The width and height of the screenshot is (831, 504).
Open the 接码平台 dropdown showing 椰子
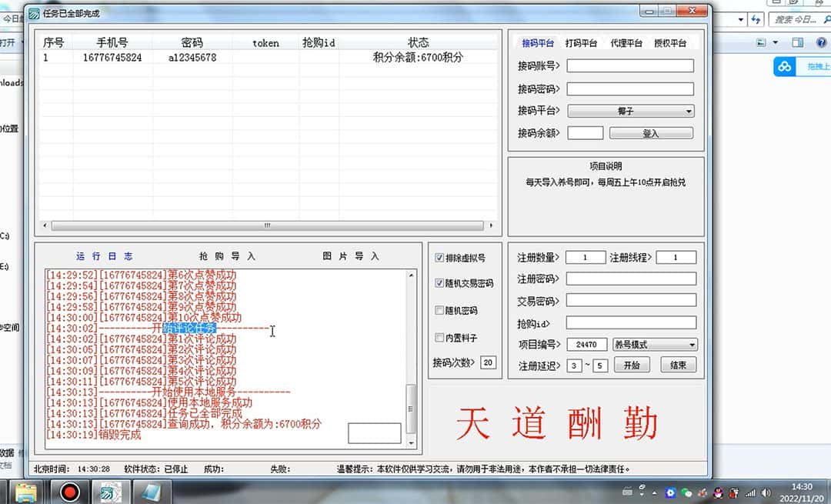[x=630, y=111]
